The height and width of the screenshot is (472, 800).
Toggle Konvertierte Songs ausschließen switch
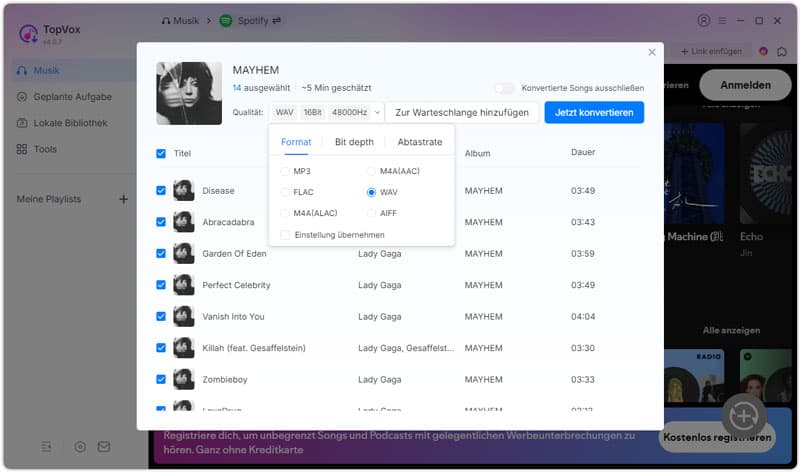505,88
